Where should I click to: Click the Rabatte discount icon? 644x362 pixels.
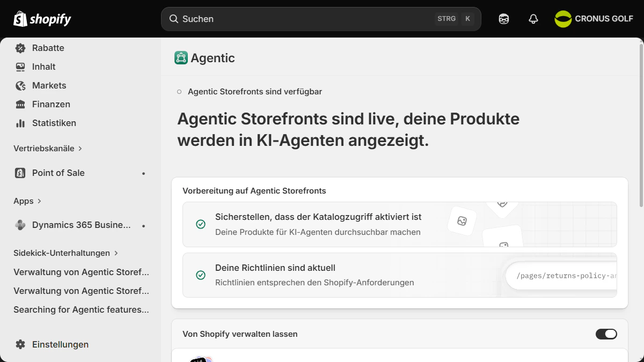pos(20,48)
